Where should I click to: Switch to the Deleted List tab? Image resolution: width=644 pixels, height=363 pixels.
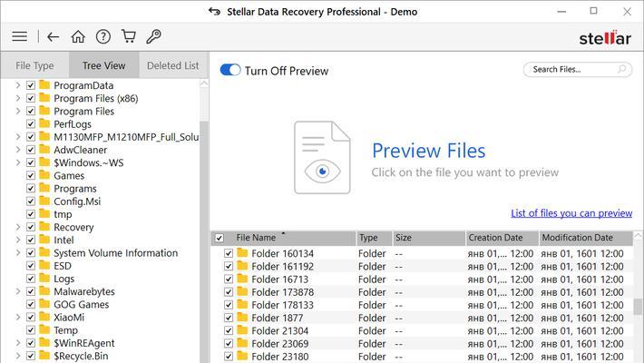point(173,65)
